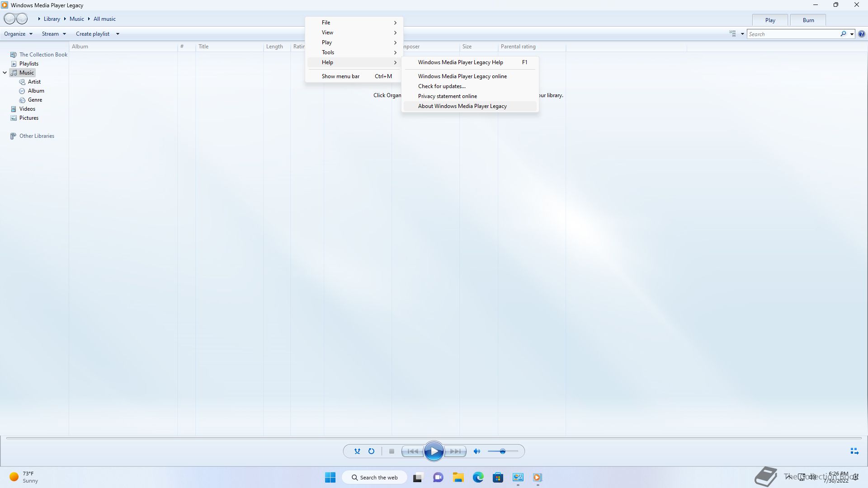Open the Organize dropdown menu

coord(19,34)
